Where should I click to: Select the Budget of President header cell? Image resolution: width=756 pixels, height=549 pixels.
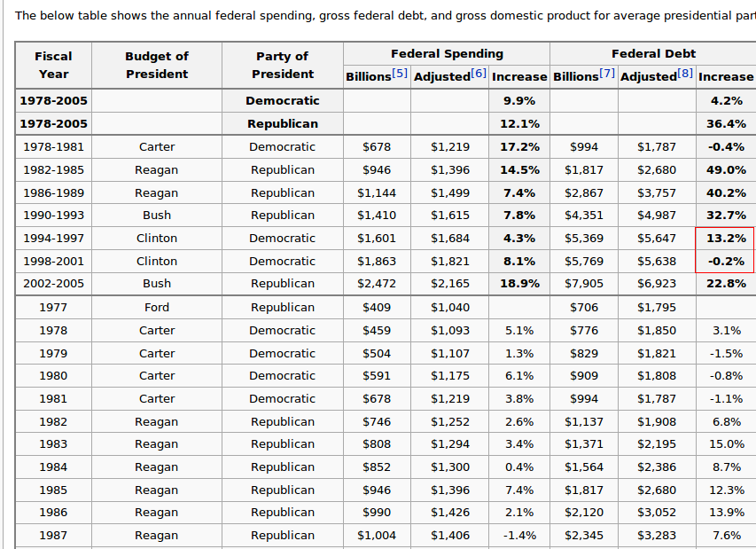coord(157,65)
